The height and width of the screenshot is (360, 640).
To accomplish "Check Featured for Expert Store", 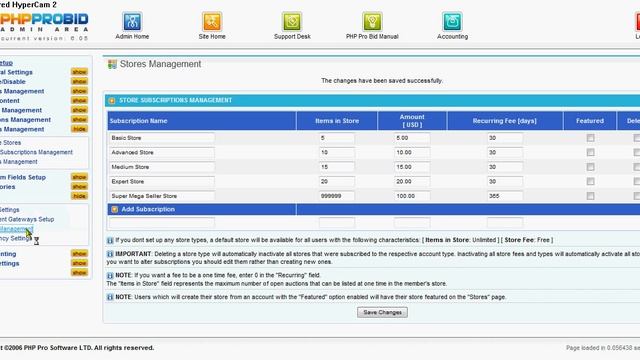I will coord(590,181).
